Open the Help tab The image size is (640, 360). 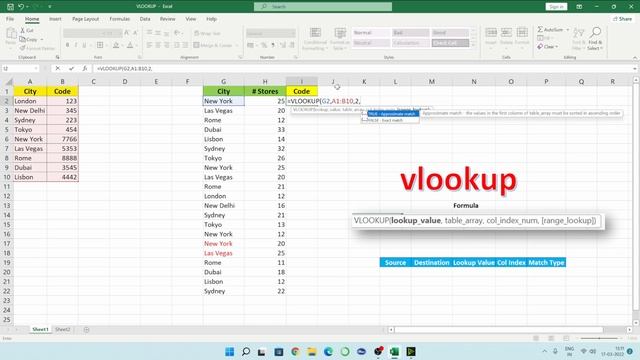[211, 19]
